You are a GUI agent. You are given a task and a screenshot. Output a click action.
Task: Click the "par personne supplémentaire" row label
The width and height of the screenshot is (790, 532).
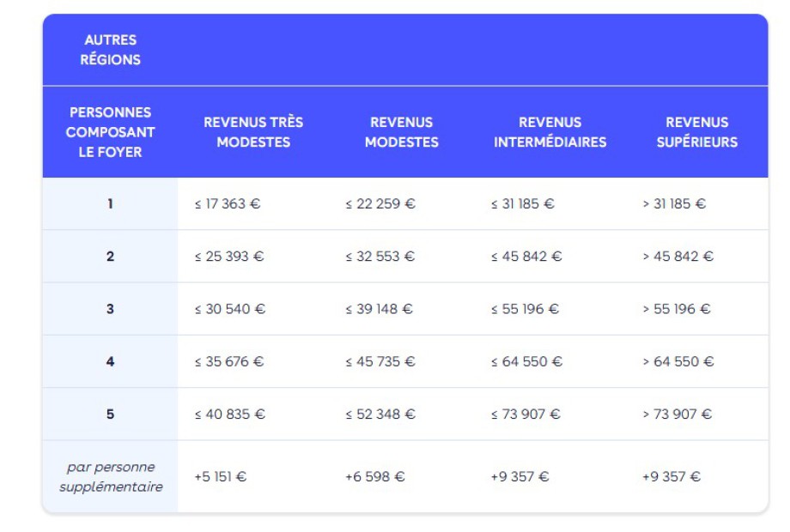click(x=110, y=477)
